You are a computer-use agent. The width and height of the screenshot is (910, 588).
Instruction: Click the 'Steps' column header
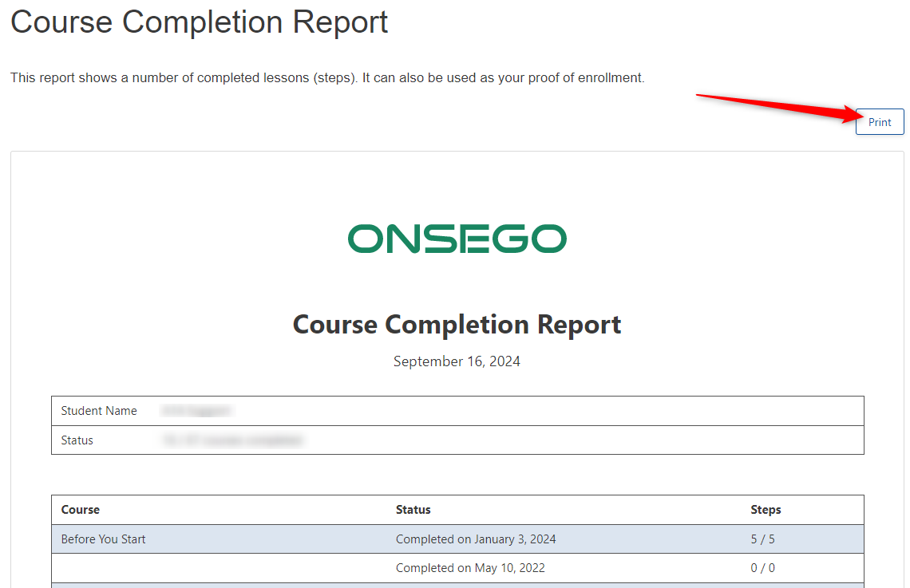pos(766,510)
